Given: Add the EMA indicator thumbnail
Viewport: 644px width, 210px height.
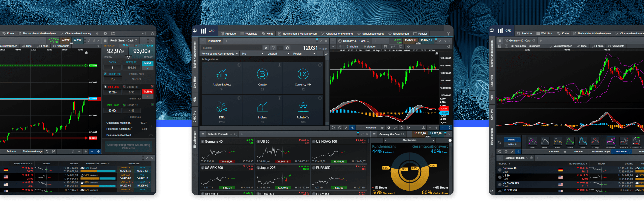Looking at the screenshot, I should [557, 141].
